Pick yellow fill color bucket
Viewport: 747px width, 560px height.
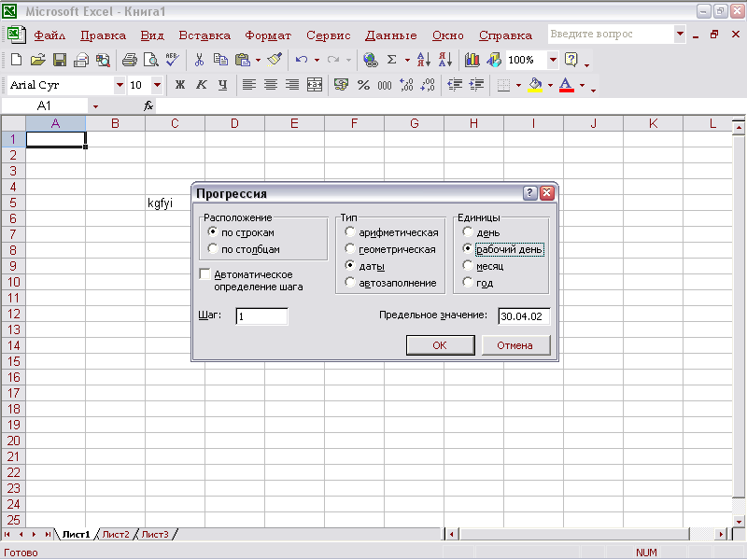coord(535,85)
